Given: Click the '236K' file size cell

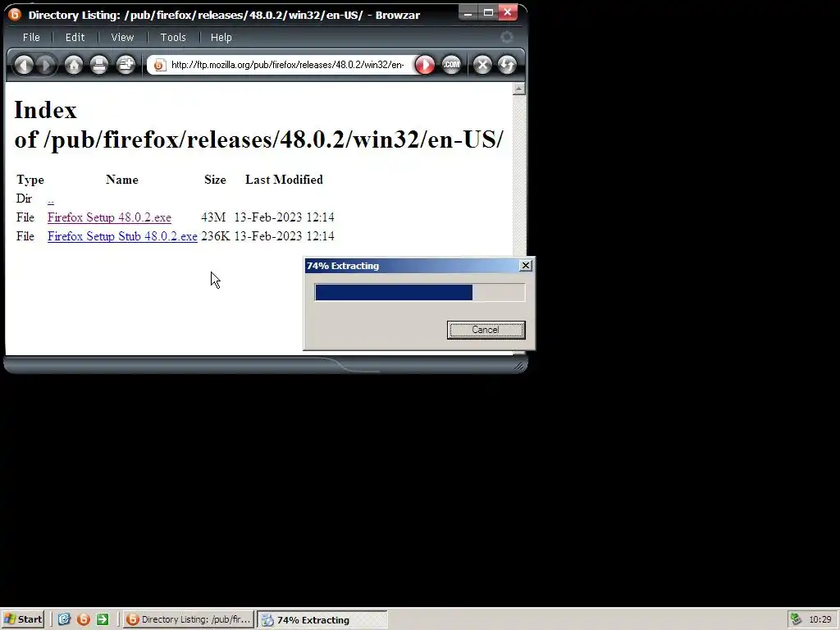Looking at the screenshot, I should click(216, 236).
